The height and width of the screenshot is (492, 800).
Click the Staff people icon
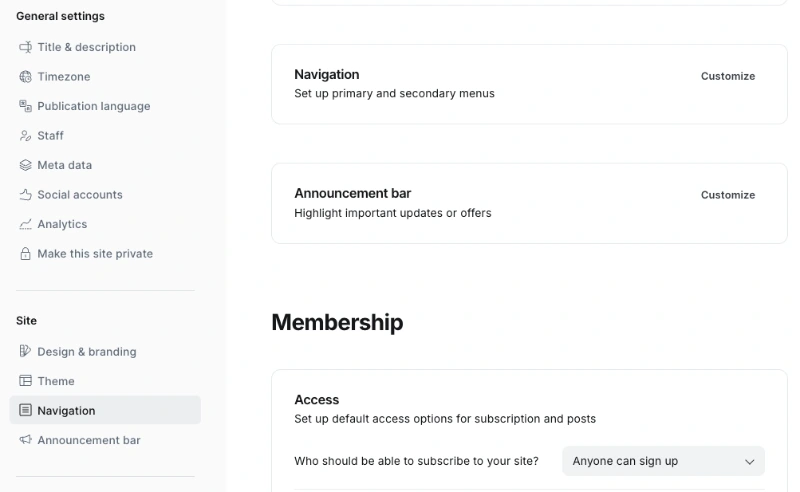coord(26,136)
